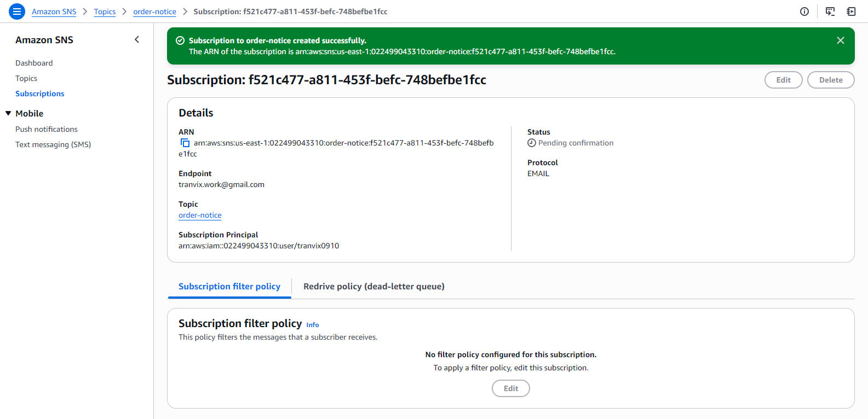Copy the subscription ARN with copy icon
Image resolution: width=868 pixels, height=419 pixels.
(185, 143)
